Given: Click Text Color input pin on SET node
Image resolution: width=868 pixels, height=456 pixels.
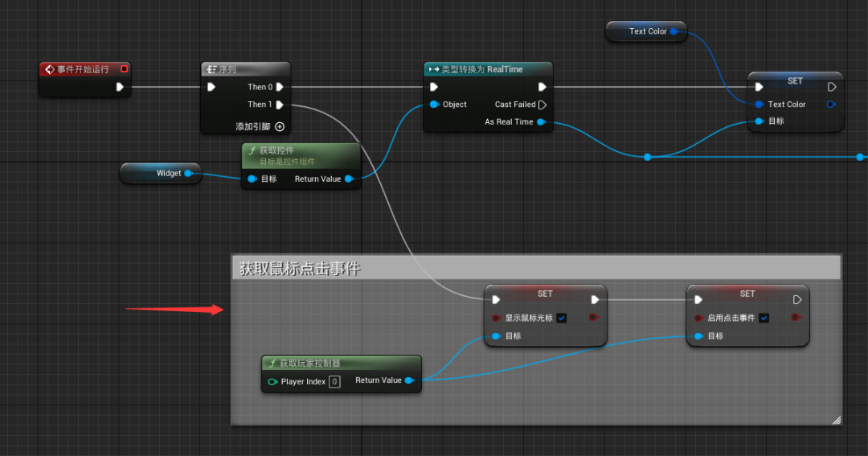Looking at the screenshot, I should pyautogui.click(x=759, y=105).
